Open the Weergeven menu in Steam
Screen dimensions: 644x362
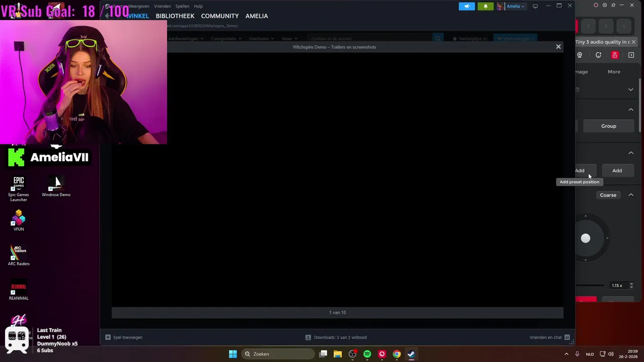pos(138,6)
